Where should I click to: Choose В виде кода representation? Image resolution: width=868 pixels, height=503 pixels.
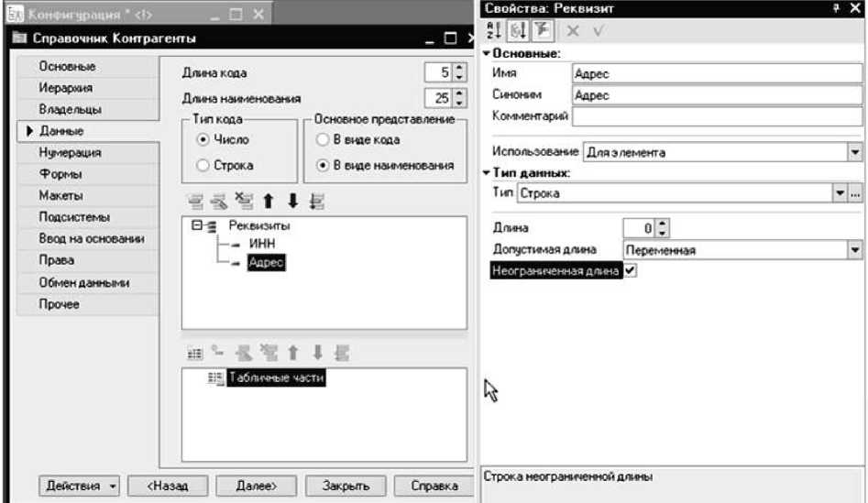(x=323, y=139)
